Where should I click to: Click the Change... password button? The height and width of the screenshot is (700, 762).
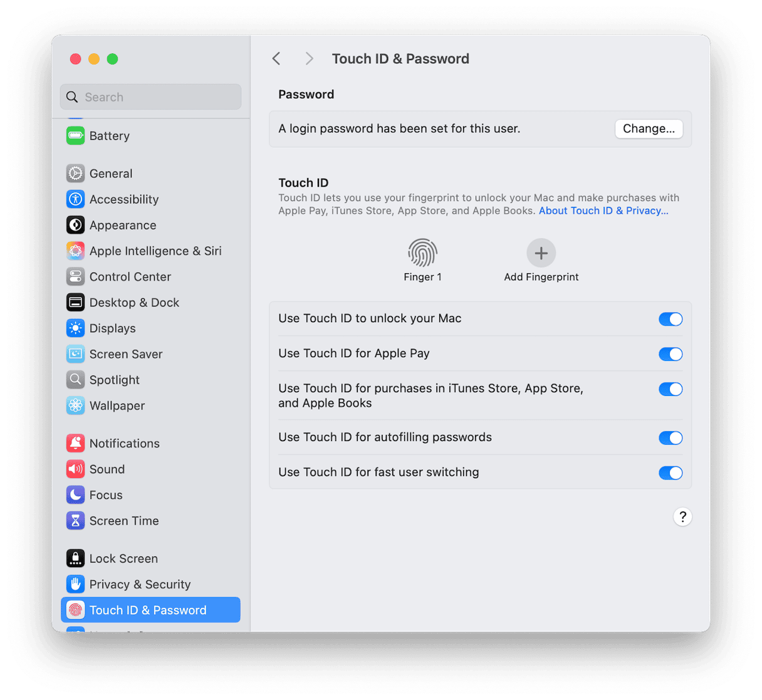click(649, 128)
